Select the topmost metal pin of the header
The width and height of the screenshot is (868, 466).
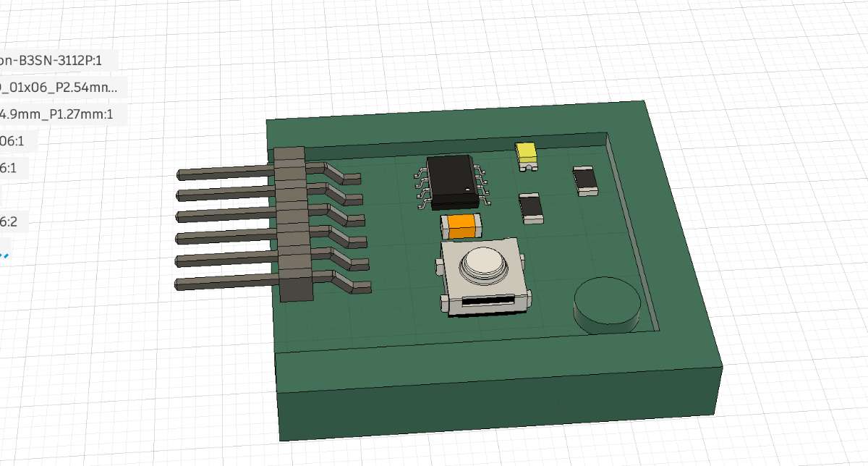(225, 172)
